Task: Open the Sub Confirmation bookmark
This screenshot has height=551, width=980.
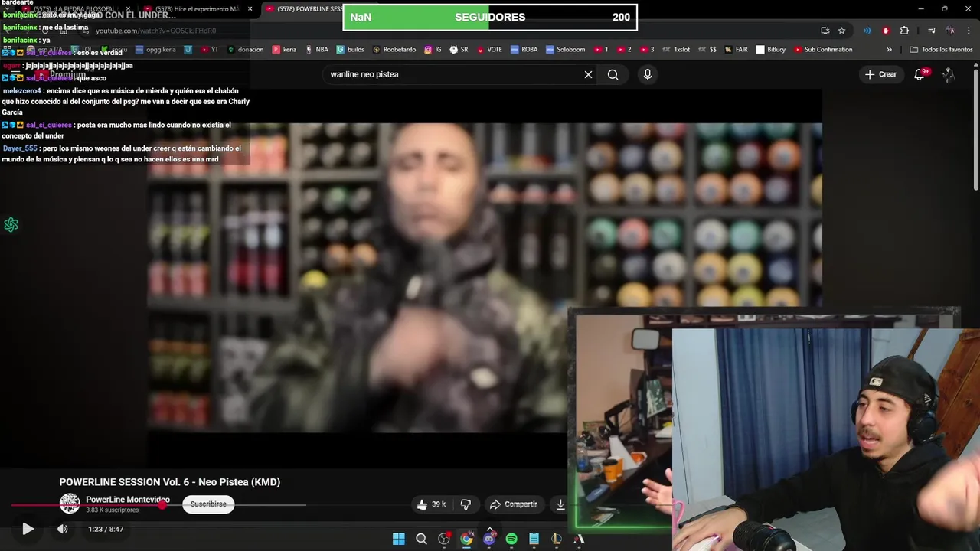Action: 823,50
